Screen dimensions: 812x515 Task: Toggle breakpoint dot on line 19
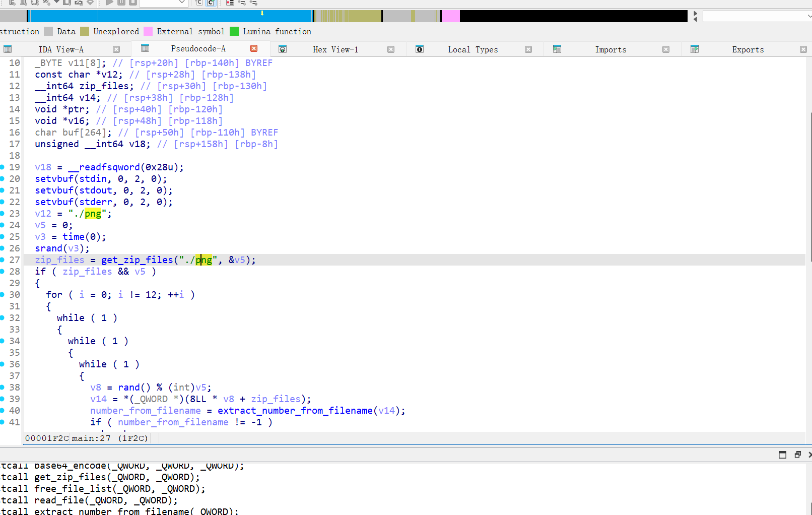3,167
